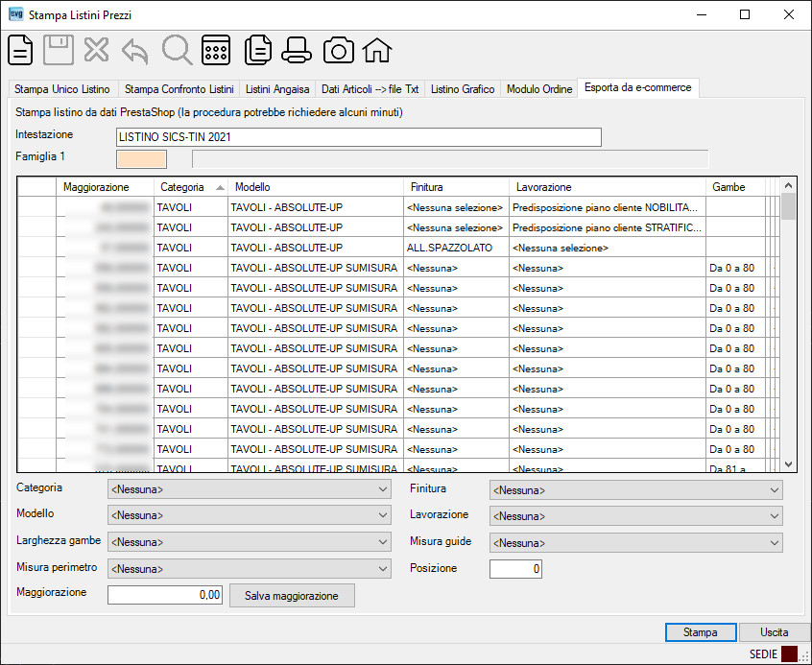Open the Larghezza gambe dropdown
812x665 pixels.
pyautogui.click(x=250, y=542)
